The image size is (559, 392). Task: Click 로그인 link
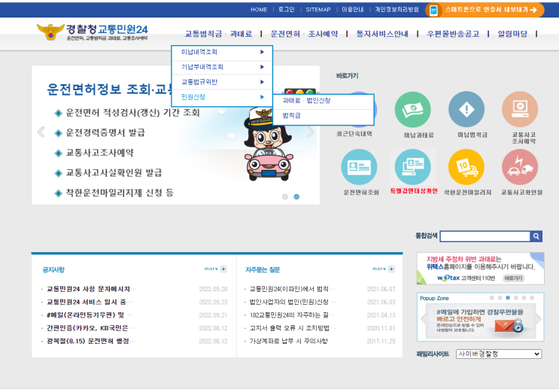coord(287,10)
